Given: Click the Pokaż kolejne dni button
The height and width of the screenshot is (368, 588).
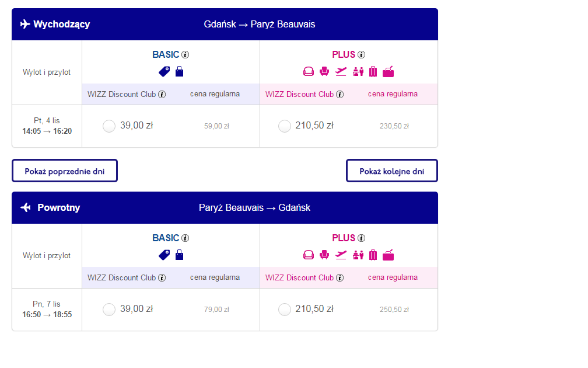Looking at the screenshot, I should pyautogui.click(x=392, y=171).
